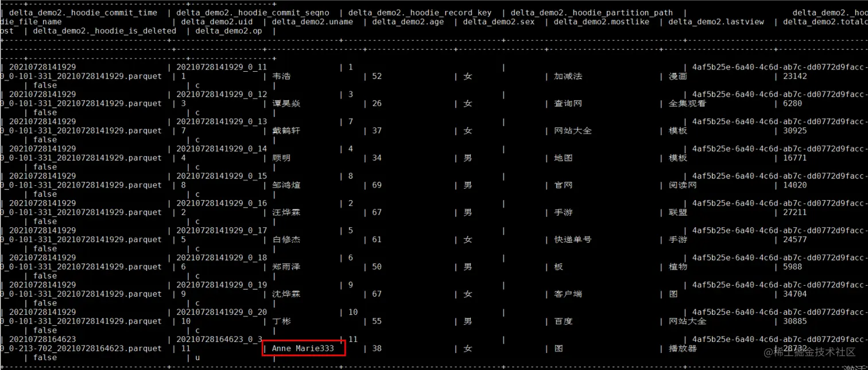This screenshot has height=370, width=868.
Task: Click the uname value 郑雨泽
Action: [286, 267]
